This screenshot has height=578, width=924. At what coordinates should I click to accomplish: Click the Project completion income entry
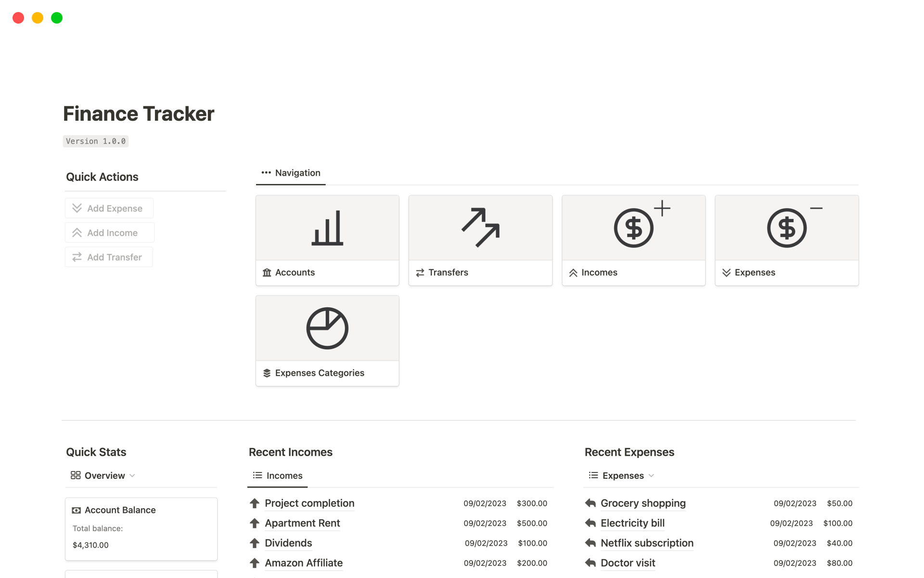[309, 503]
